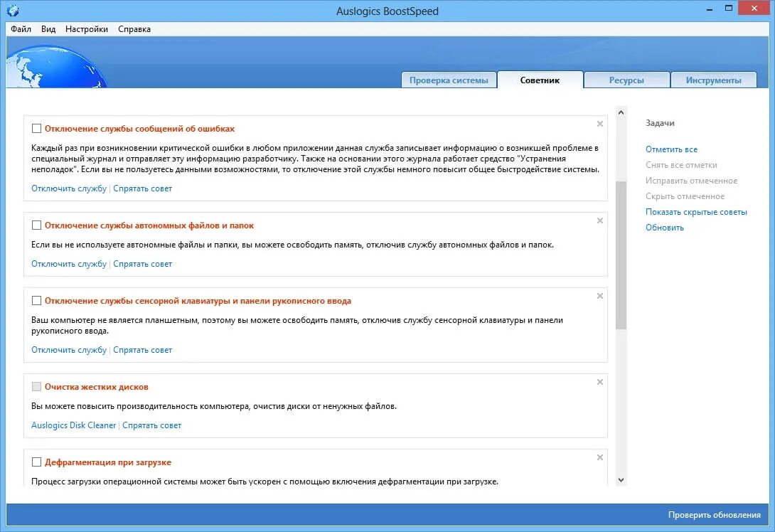Click the Отключение службы сообщений об ошибках heading
Image resolution: width=775 pixels, height=532 pixels.
(139, 129)
